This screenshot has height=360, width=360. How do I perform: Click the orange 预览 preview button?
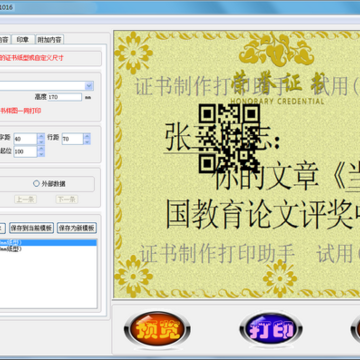[157, 329]
